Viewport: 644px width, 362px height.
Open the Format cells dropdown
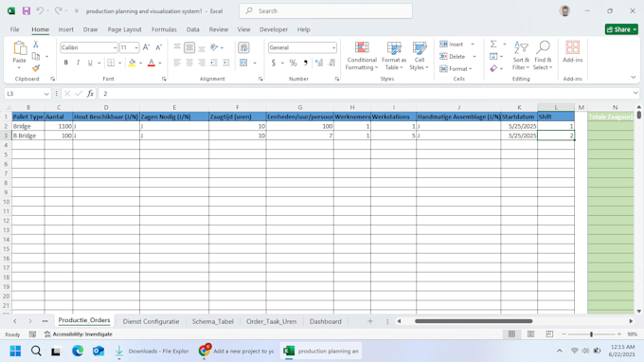coord(456,68)
